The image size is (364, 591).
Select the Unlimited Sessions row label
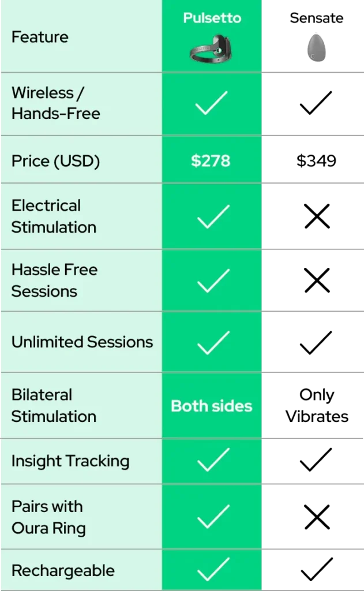coord(82,342)
